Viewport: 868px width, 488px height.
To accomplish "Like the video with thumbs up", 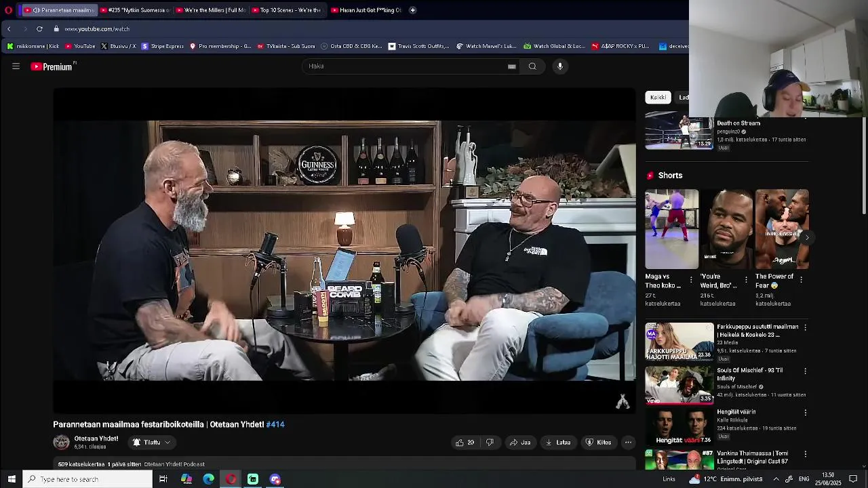I will click(465, 443).
